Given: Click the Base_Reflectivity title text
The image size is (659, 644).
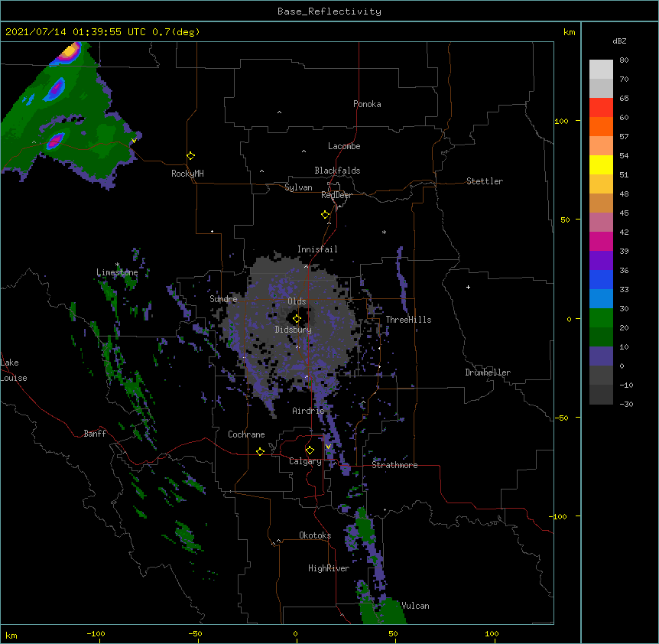Looking at the screenshot, I should (x=329, y=11).
